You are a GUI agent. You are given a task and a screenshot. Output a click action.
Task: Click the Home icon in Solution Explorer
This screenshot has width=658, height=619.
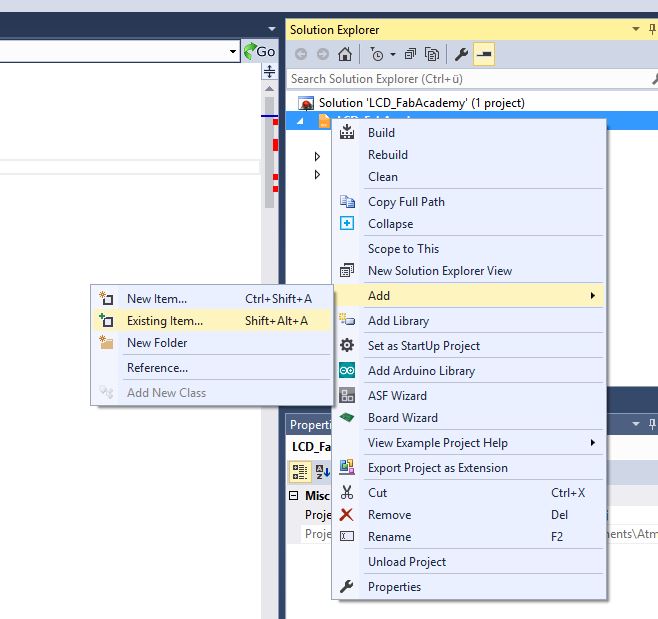(x=344, y=54)
